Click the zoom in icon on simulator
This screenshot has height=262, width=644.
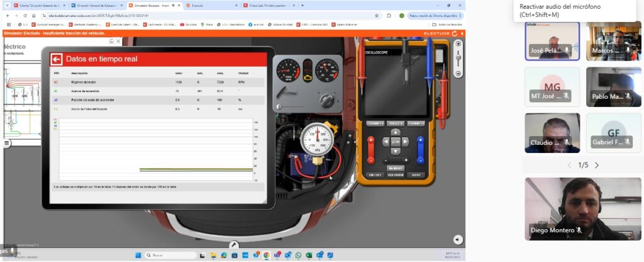458,43
